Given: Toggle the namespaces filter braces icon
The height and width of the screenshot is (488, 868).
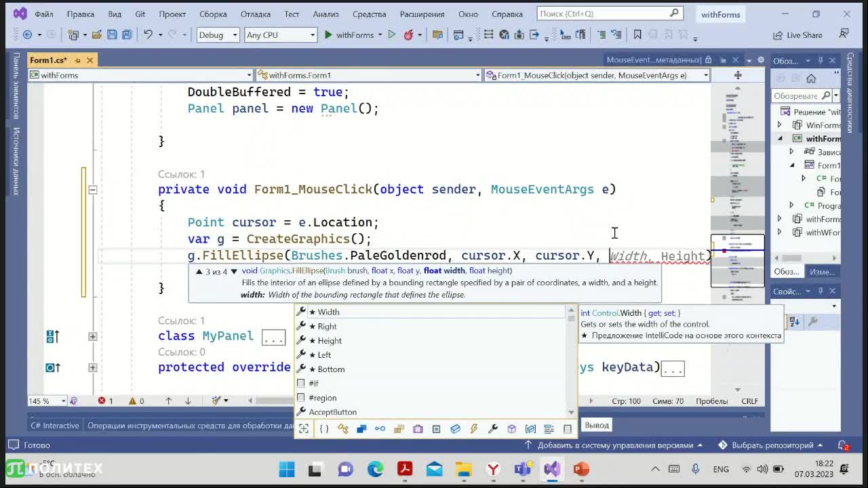Looking at the screenshot, I should point(324,428).
